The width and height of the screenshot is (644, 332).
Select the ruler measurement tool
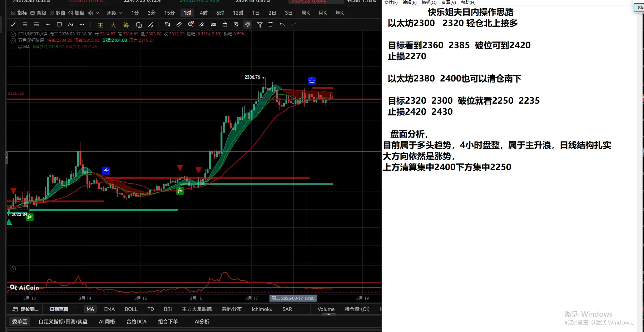(x=179, y=24)
